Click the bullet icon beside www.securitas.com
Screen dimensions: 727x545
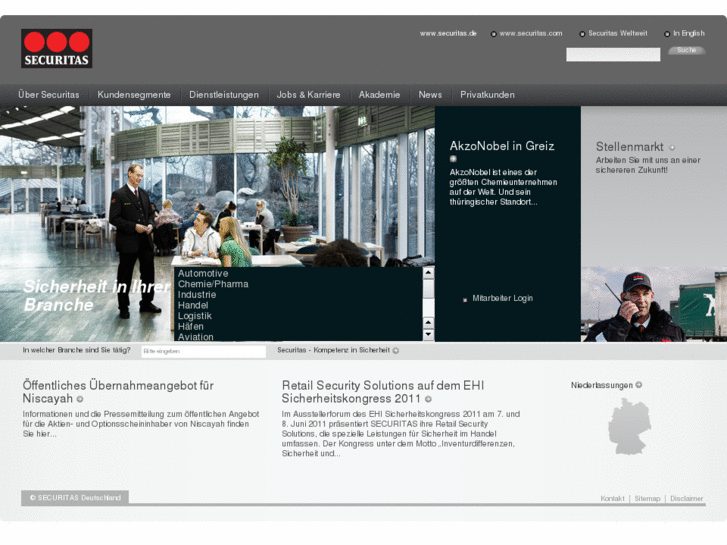(x=493, y=34)
